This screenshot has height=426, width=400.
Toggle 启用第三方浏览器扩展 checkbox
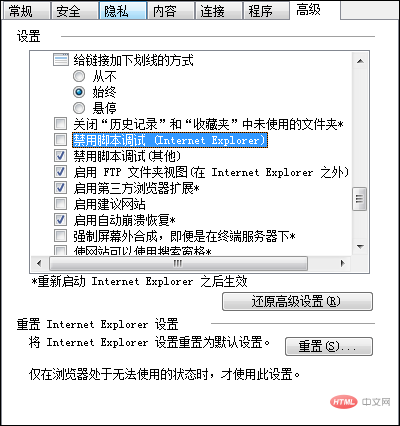(60, 187)
